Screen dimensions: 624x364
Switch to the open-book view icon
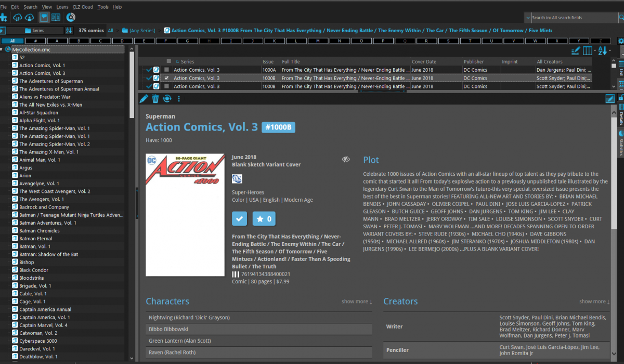tap(56, 17)
